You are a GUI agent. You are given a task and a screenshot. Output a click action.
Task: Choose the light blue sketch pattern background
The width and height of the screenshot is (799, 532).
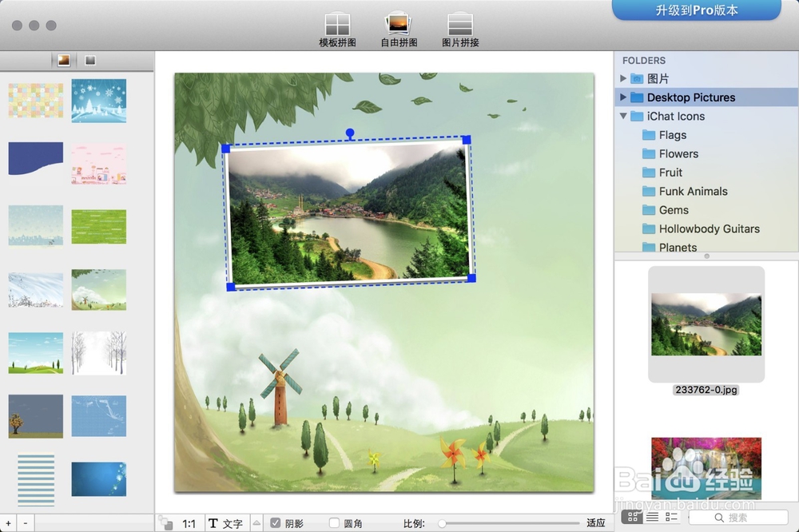[99, 416]
